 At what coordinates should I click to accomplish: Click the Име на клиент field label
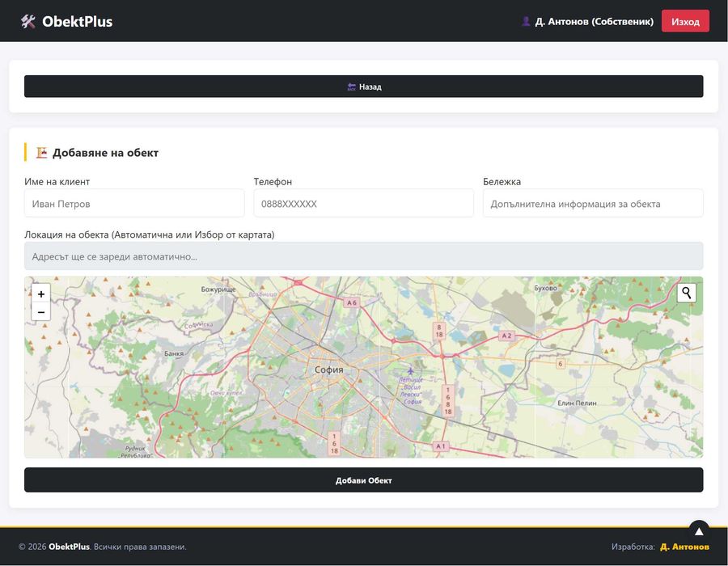pyautogui.click(x=57, y=182)
